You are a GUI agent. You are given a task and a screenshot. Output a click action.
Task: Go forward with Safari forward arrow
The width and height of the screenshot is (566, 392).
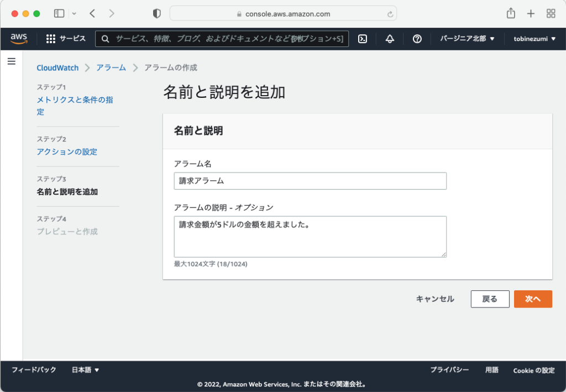pyautogui.click(x=112, y=14)
